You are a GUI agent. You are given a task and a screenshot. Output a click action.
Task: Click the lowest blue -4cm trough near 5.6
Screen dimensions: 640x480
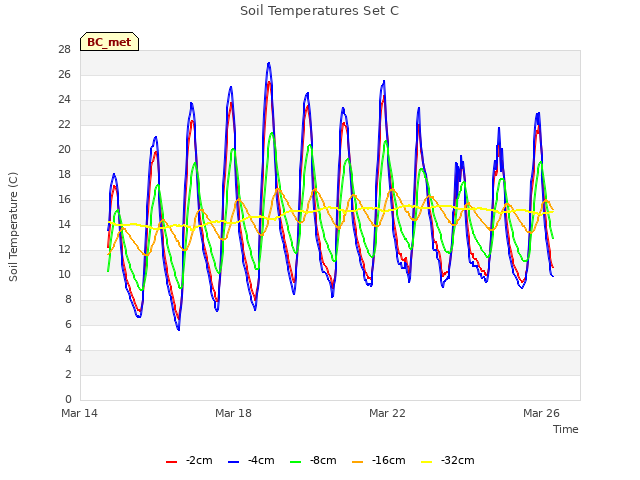click(x=178, y=329)
